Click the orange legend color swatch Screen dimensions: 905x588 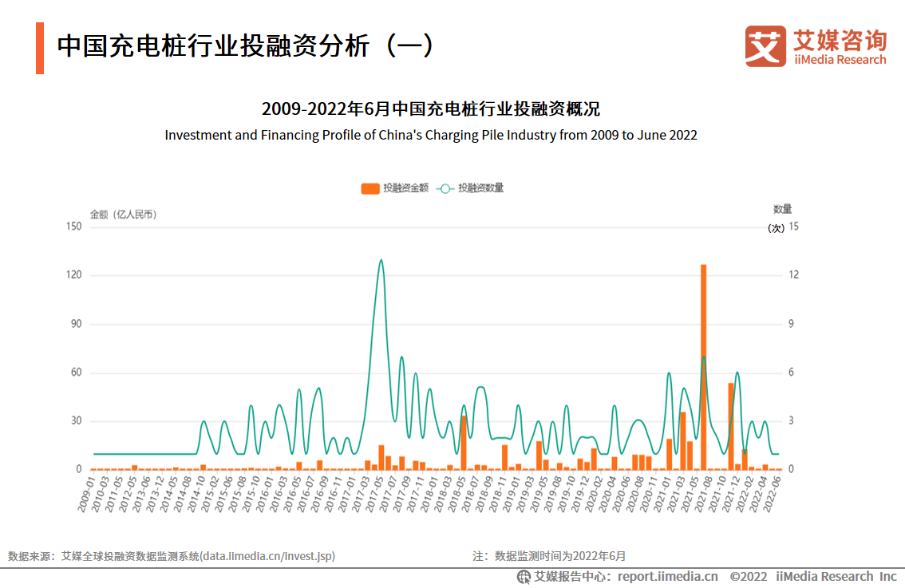click(x=370, y=188)
